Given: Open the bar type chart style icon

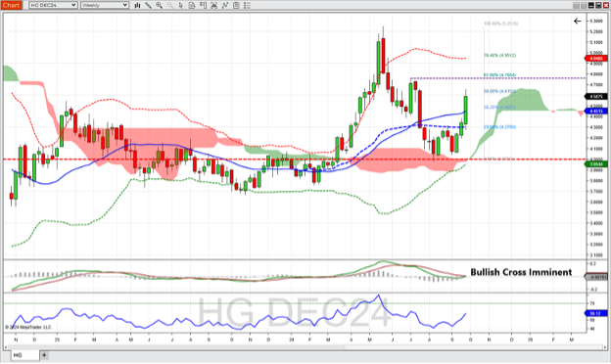Looking at the screenshot, I should click(137, 5).
